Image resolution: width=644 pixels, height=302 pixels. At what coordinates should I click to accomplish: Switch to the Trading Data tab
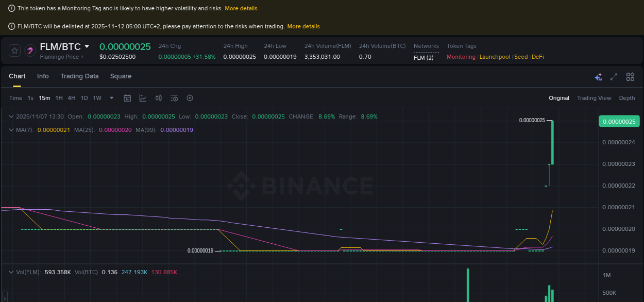(79, 76)
